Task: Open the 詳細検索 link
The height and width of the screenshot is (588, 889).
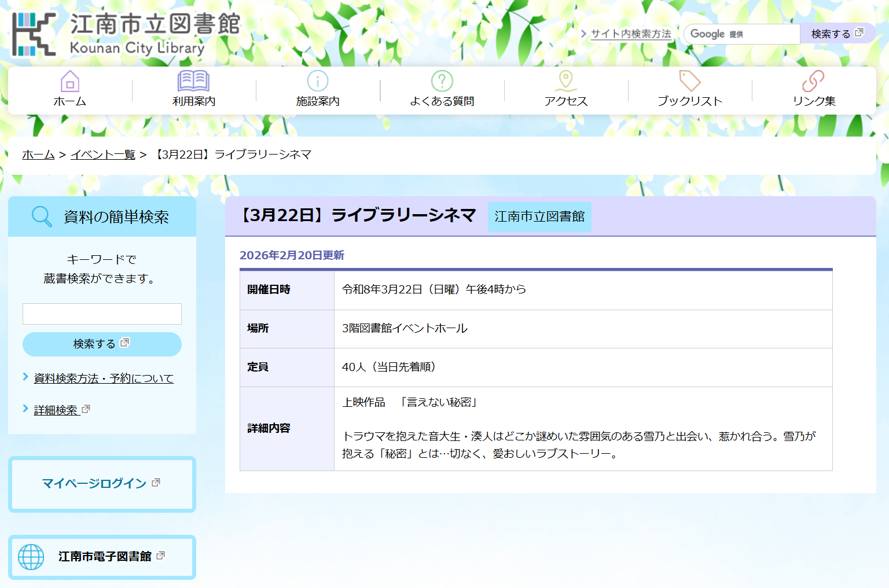Action: coord(56,410)
